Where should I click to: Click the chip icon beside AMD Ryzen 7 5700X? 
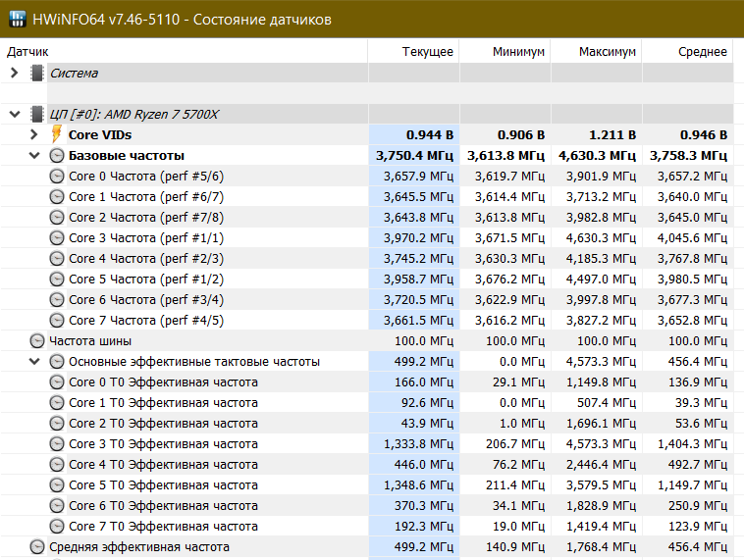36,115
